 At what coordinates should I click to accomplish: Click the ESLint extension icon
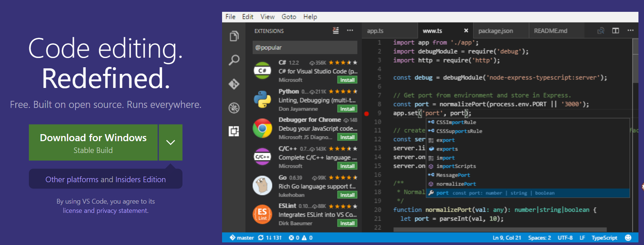(262, 214)
